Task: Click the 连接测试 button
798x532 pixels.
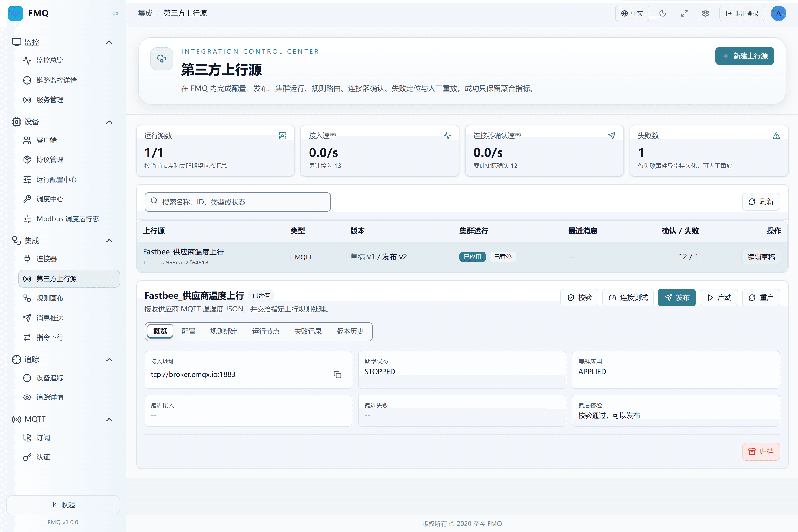Action: [x=628, y=298]
